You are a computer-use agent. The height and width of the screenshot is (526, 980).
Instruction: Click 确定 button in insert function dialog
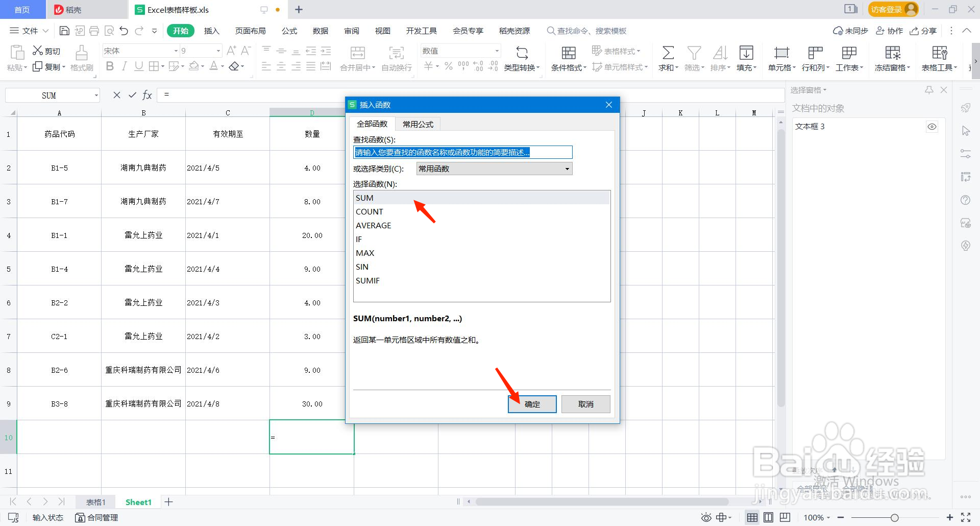tap(532, 404)
